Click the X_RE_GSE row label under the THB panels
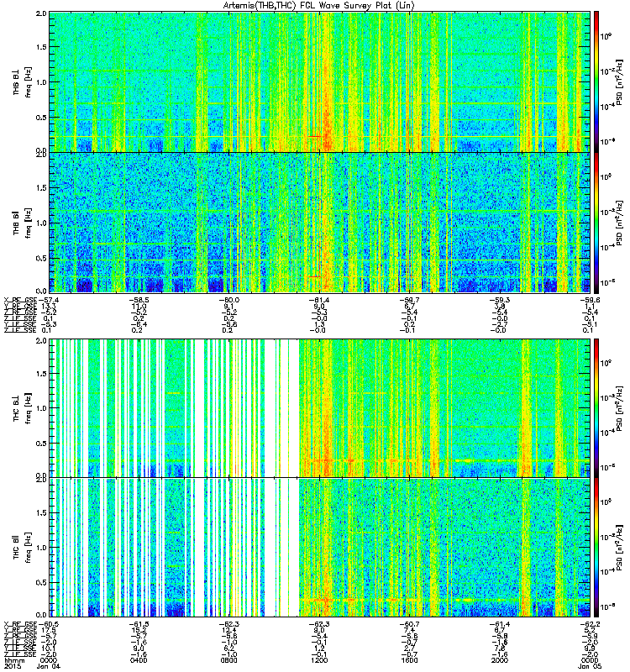 tap(20, 300)
